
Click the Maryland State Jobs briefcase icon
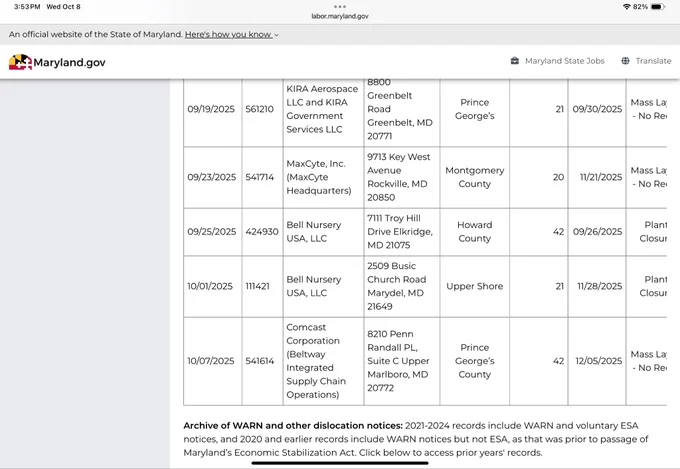click(x=515, y=61)
